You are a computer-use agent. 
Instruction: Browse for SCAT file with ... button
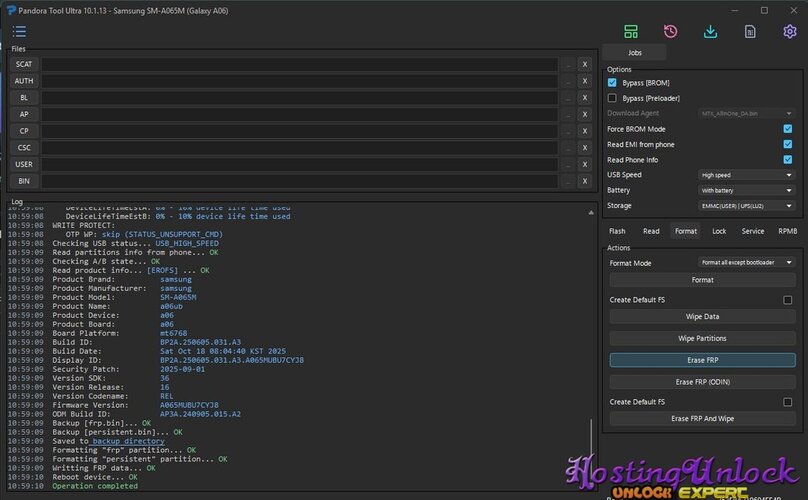(568, 64)
